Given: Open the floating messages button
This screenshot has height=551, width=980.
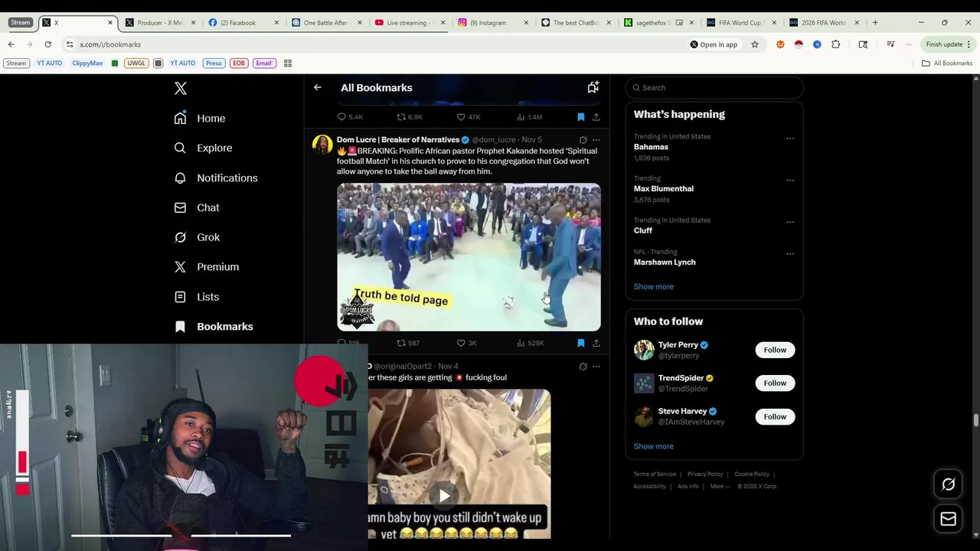Looking at the screenshot, I should click(x=948, y=519).
